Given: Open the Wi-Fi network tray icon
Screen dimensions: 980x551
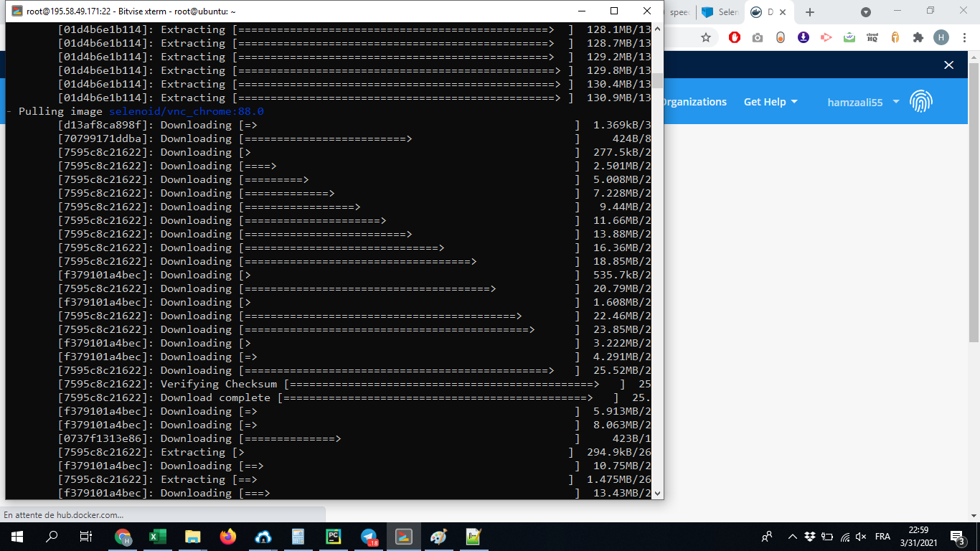Looking at the screenshot, I should click(x=845, y=537).
